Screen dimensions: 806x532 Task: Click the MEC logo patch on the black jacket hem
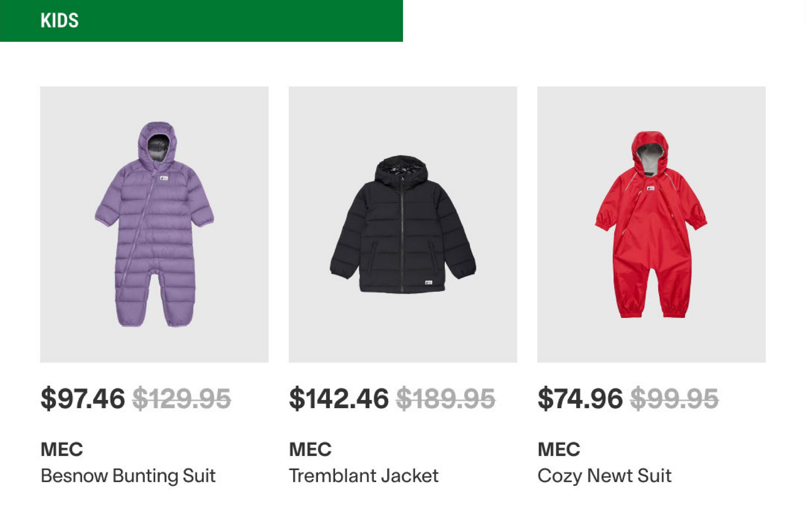pos(428,282)
